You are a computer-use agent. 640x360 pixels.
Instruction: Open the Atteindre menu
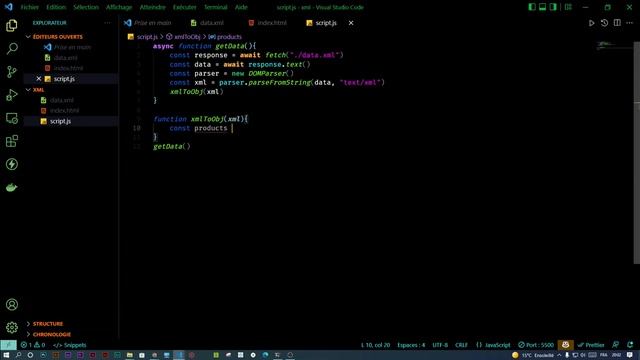pyautogui.click(x=152, y=7)
